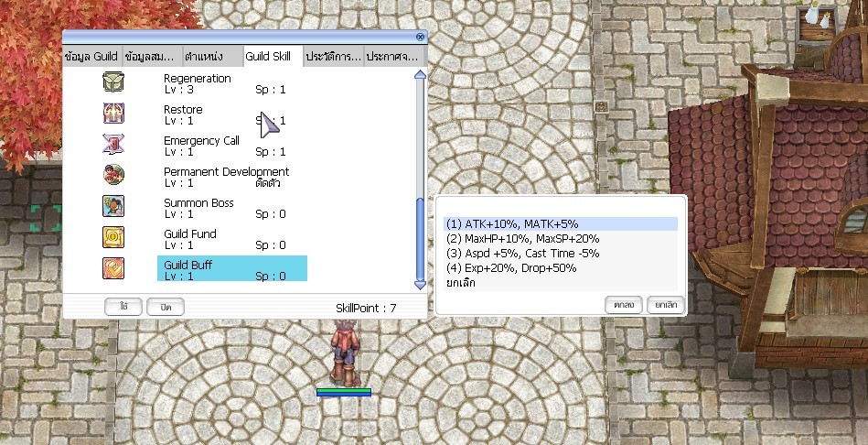The image size is (868, 445).
Task: Select the Guild Fund skill icon
Action: tap(113, 238)
